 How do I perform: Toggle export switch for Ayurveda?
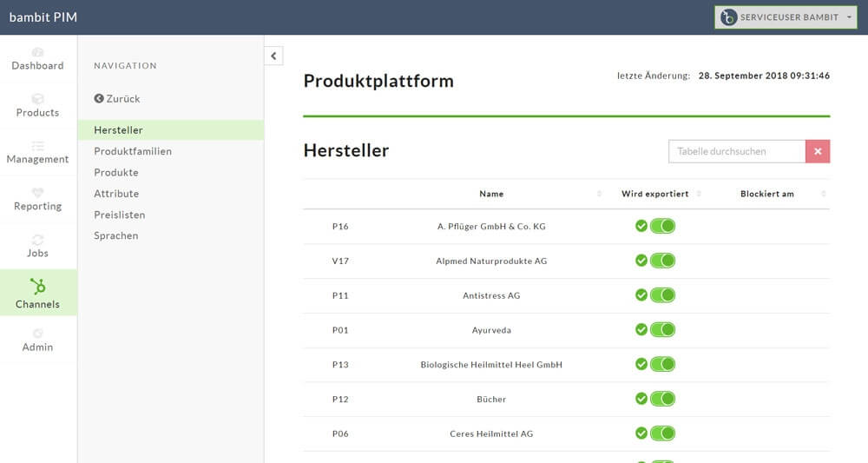coord(662,329)
